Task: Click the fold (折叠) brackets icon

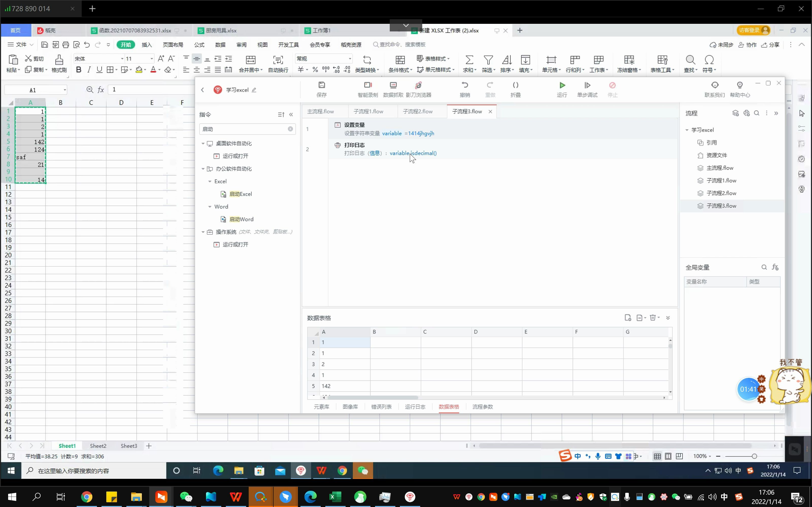Action: click(x=515, y=85)
